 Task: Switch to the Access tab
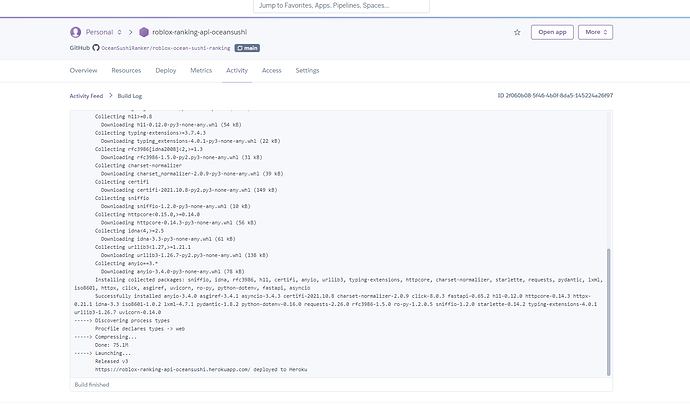point(272,70)
